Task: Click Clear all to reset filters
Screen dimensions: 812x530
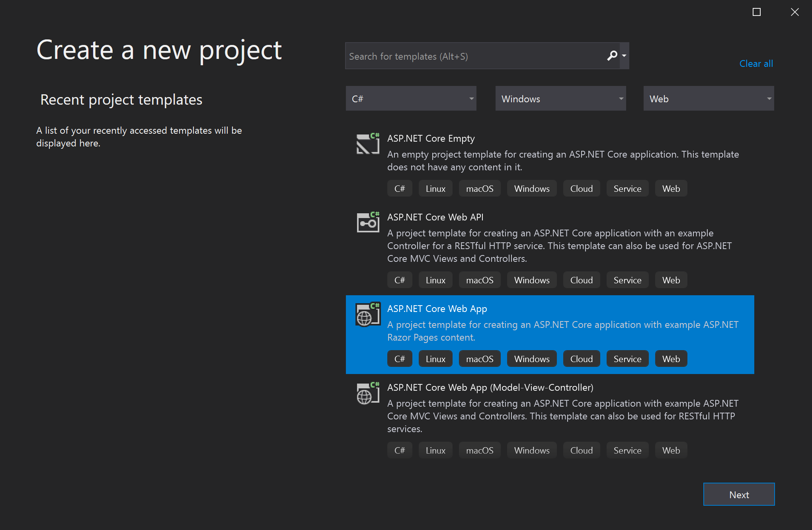Action: pos(757,63)
